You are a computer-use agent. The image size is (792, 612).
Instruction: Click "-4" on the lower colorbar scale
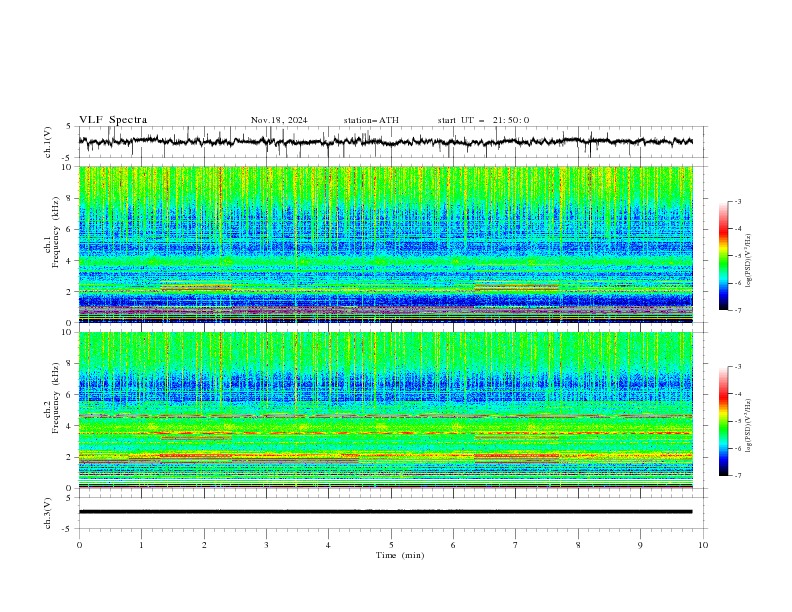tap(738, 394)
